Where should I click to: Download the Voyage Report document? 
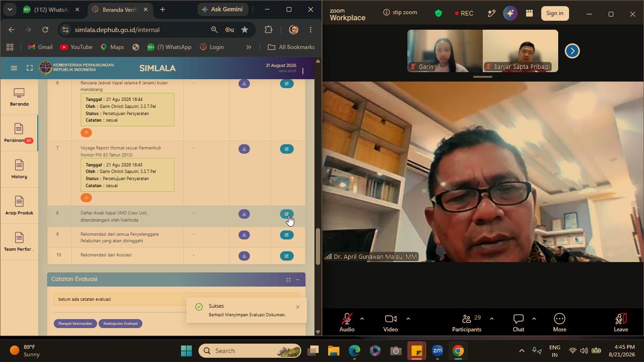pos(244,149)
